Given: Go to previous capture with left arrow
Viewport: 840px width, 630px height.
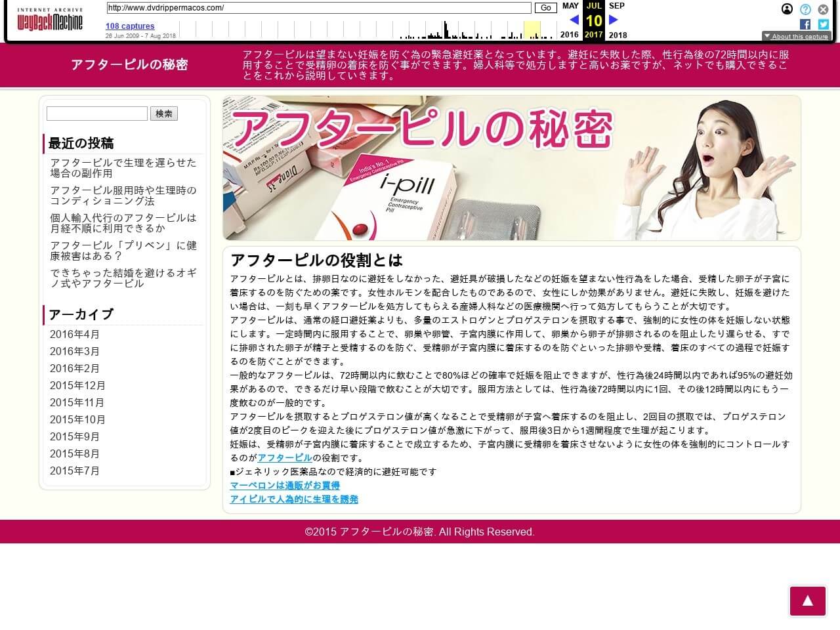Looking at the screenshot, I should [x=574, y=20].
